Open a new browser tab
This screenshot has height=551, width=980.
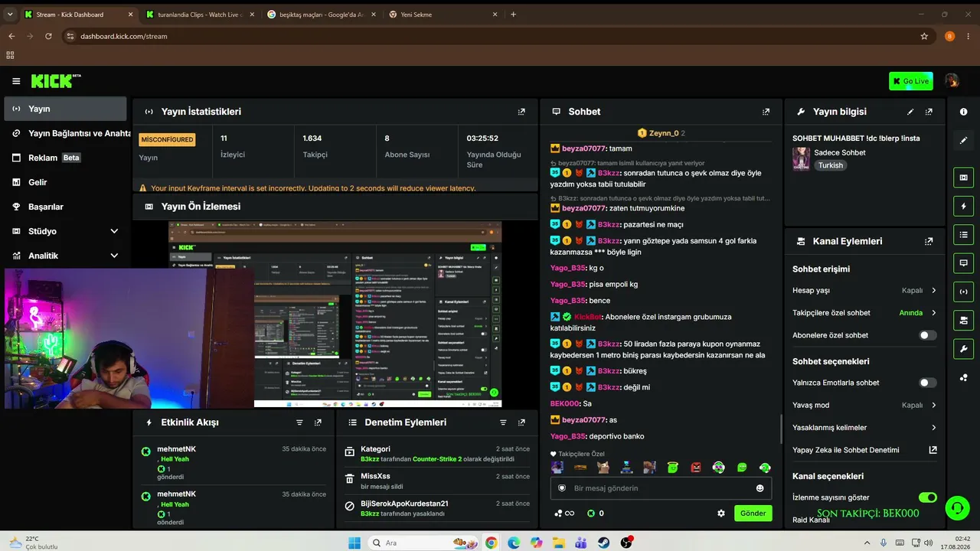513,14
